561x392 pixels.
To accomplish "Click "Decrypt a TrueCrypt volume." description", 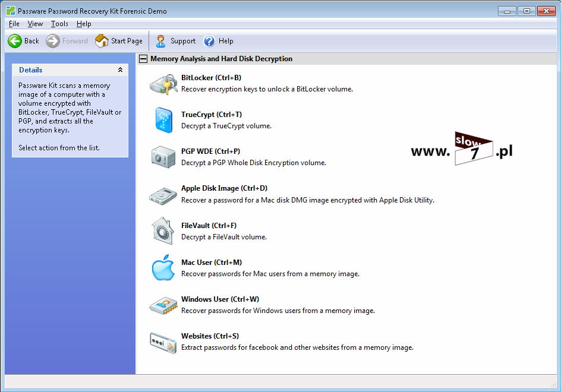I will tap(226, 126).
